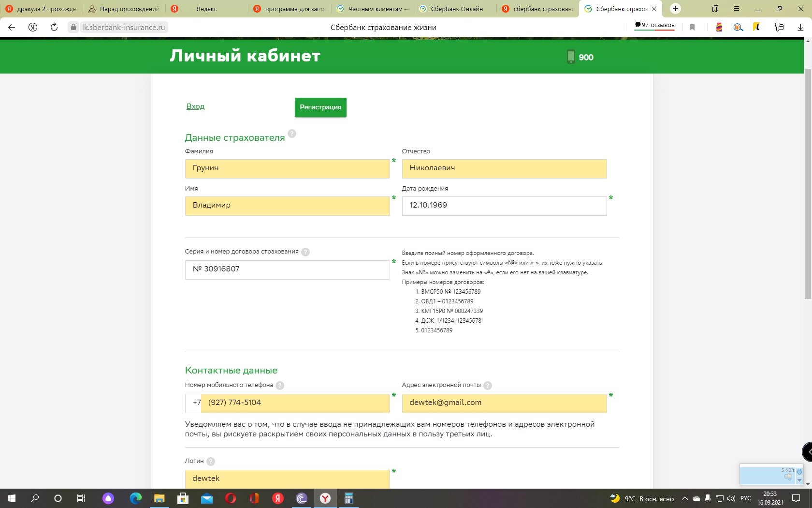Click example text ВМСР50 № 123456789
The image size is (812, 508).
[x=451, y=292]
